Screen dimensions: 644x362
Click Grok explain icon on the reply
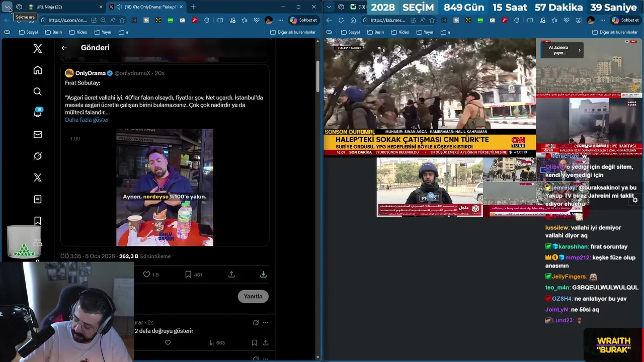256,322
